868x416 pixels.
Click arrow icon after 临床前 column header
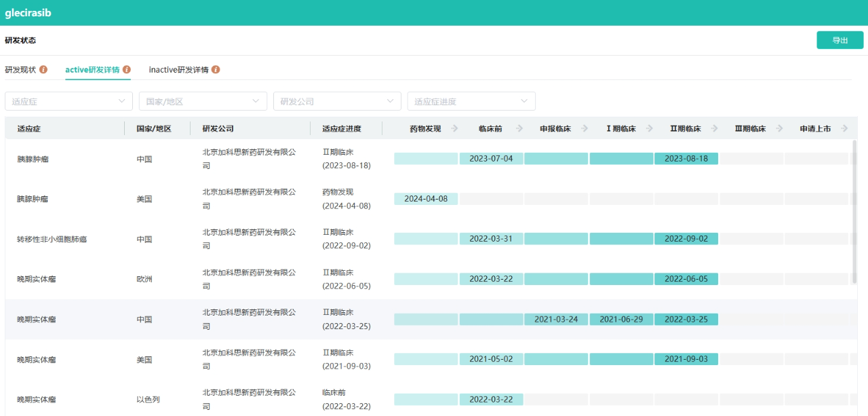(x=519, y=128)
